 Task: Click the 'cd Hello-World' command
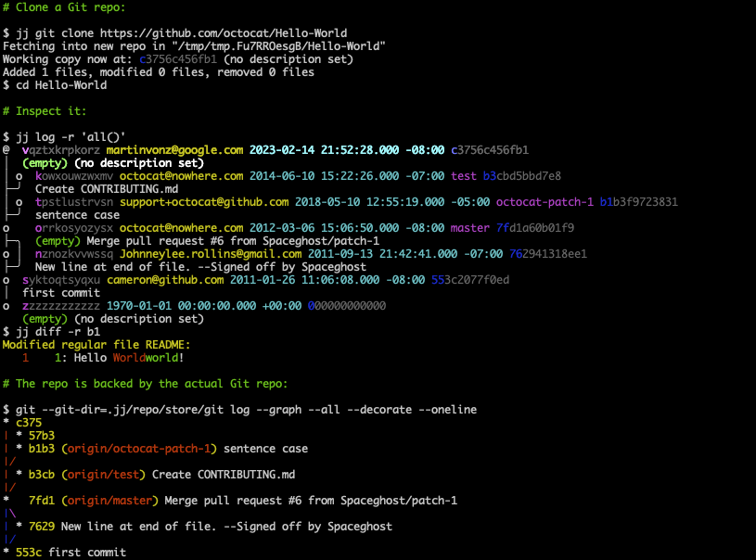coord(61,85)
